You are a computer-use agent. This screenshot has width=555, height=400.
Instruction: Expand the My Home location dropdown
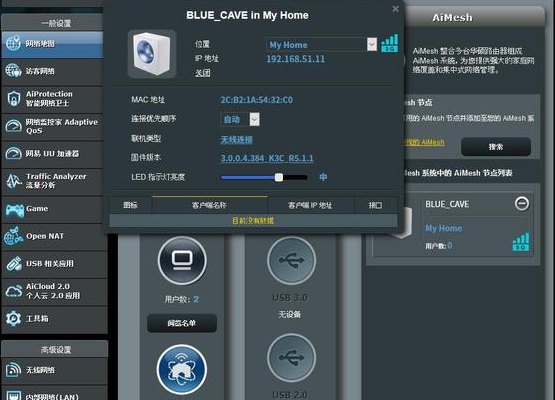tap(372, 44)
